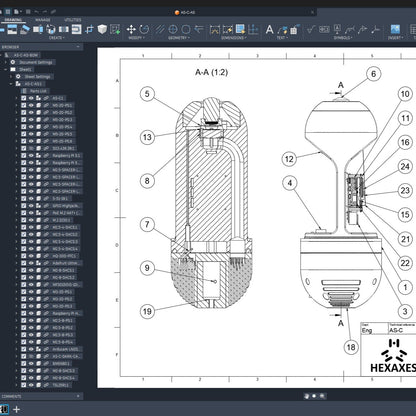This screenshot has width=416, height=416.
Task: Select the Center Mark tool
Action: [173, 30]
